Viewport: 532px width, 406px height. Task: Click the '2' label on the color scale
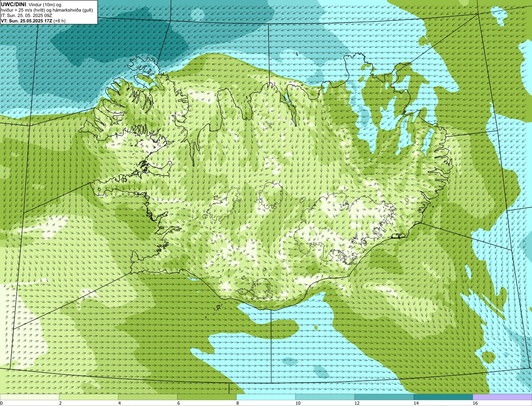pos(60,403)
